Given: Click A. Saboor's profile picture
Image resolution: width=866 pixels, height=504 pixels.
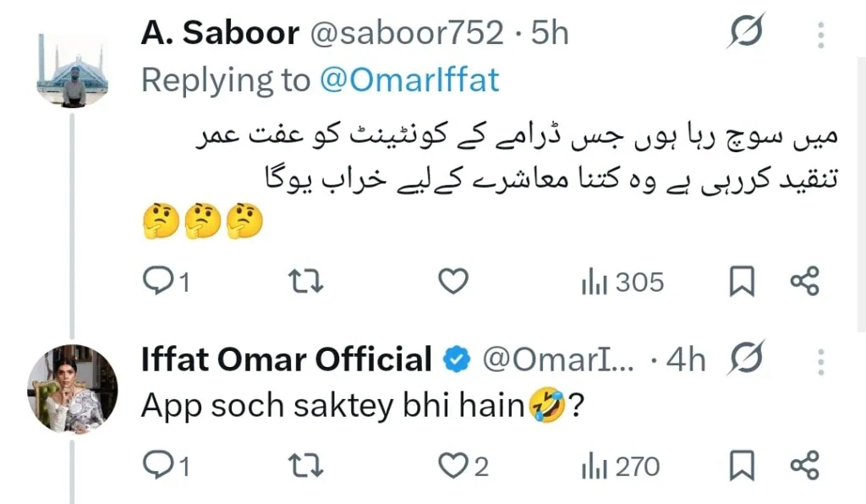Looking at the screenshot, I should [73, 71].
